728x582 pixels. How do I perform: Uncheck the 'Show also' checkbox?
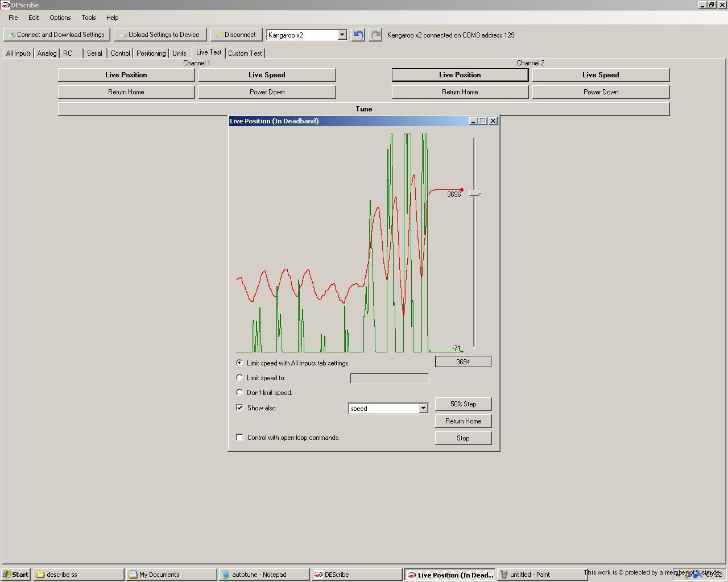click(239, 408)
